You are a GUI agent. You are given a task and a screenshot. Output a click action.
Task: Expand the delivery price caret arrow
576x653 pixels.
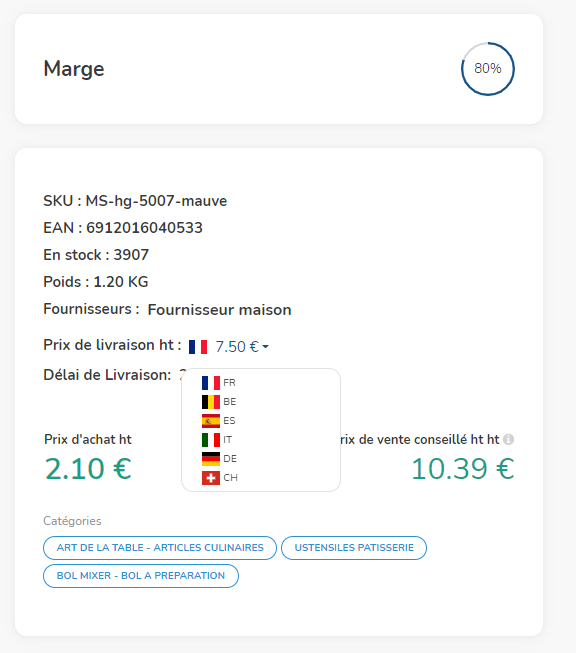pos(265,346)
